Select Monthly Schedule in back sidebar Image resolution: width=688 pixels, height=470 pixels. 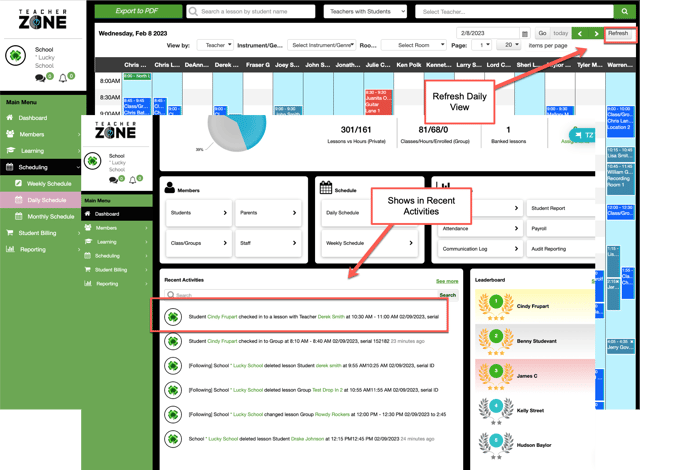[40, 216]
